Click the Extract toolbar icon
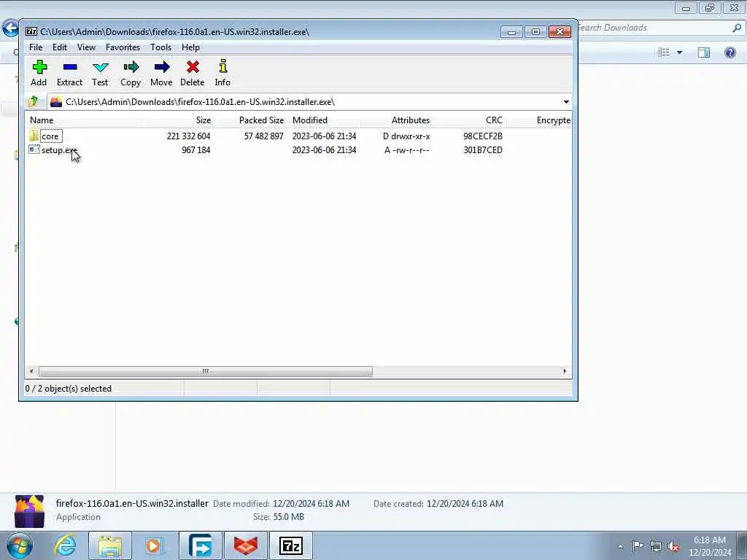747x560 pixels. (x=69, y=66)
